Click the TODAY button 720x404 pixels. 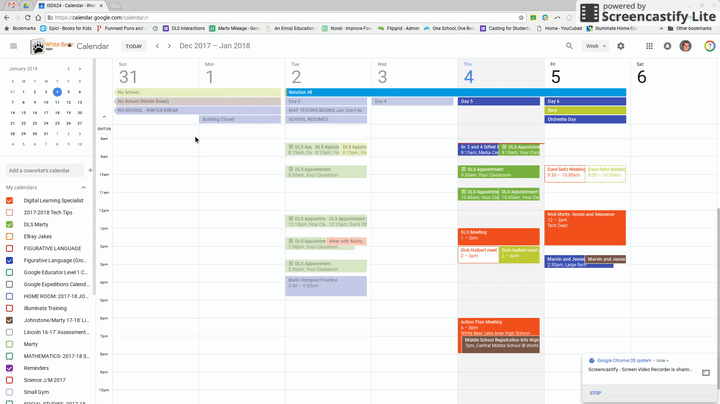(133, 46)
